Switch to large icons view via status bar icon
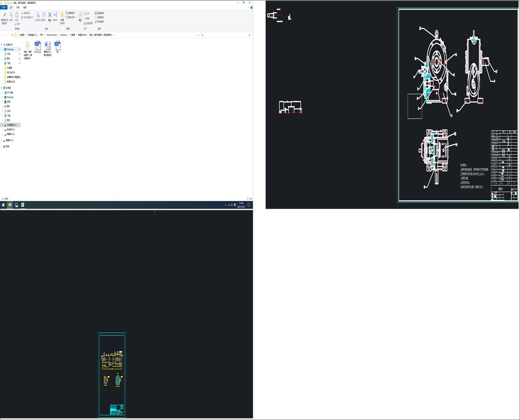The image size is (520, 420). pos(251,199)
